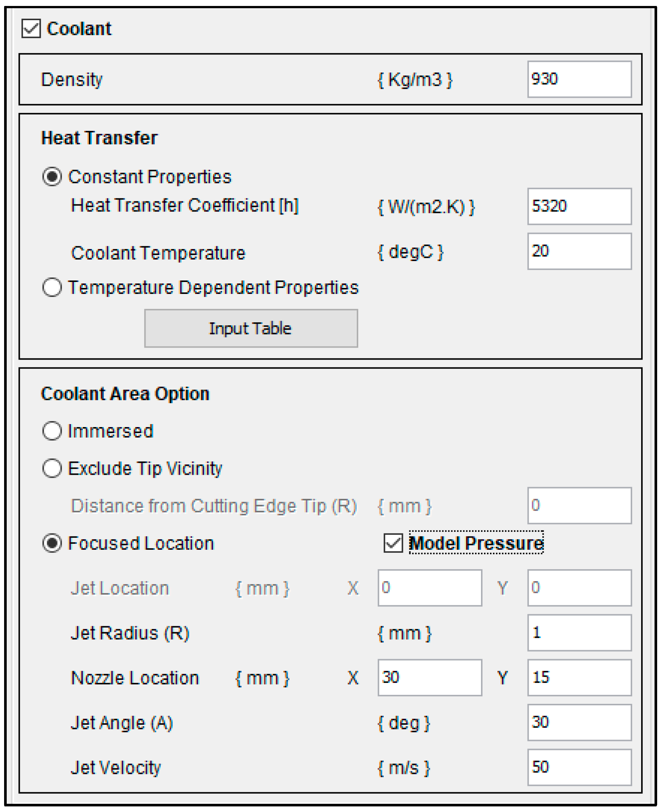This screenshot has height=812, width=662.
Task: Click the Jet Velocity input field
Action: [579, 767]
